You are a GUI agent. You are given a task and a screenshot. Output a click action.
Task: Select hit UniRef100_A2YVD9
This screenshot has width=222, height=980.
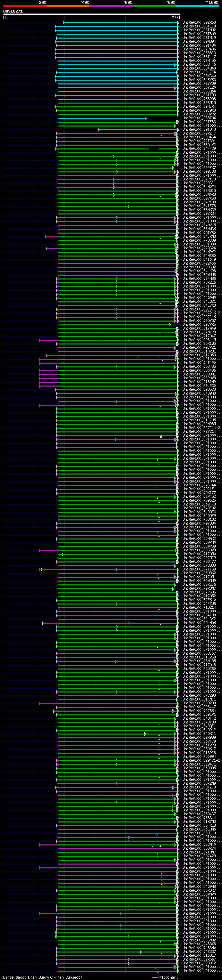click(199, 83)
